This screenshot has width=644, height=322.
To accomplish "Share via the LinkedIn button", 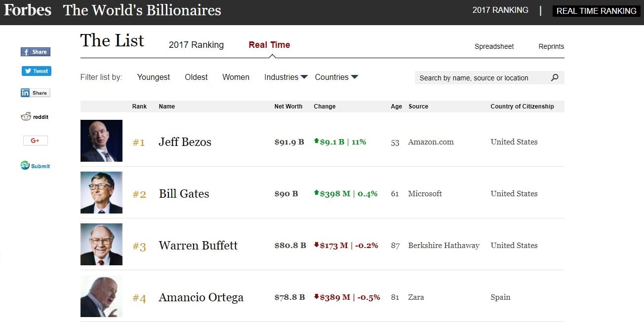I will (x=35, y=93).
